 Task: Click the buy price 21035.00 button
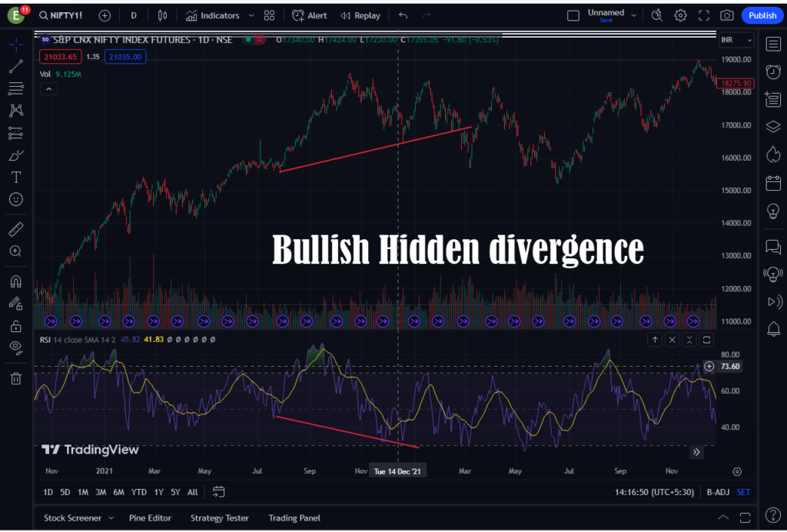tap(125, 57)
